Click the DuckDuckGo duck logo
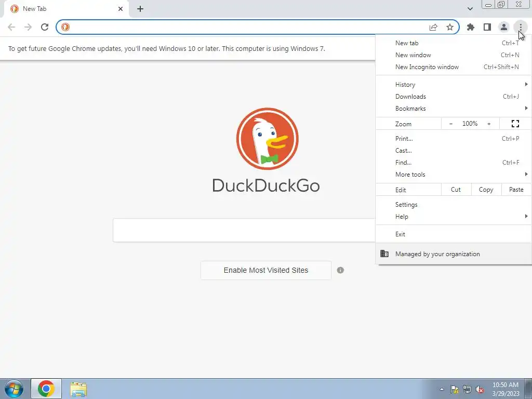 tap(268, 139)
